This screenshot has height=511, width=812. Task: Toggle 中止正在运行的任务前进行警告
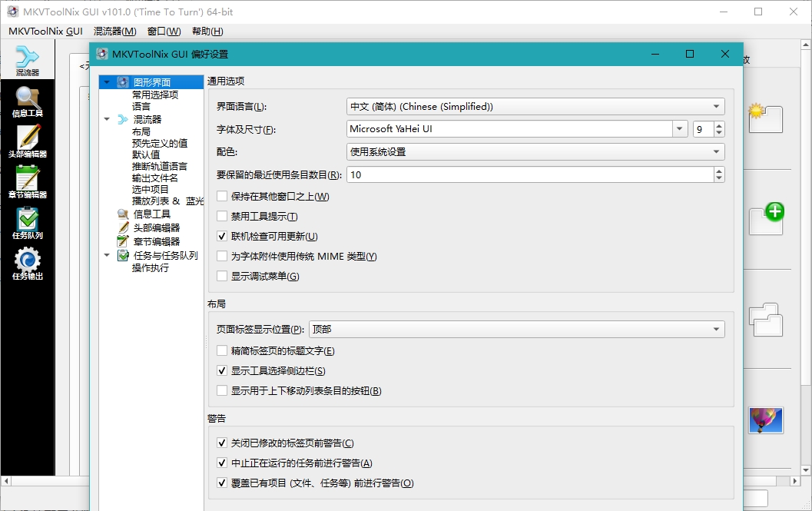click(x=222, y=463)
